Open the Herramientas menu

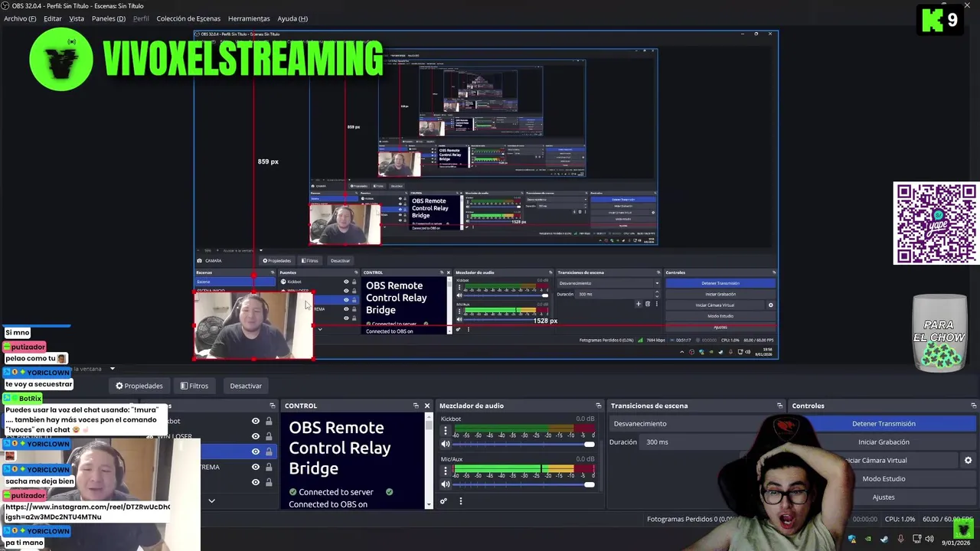(x=249, y=18)
